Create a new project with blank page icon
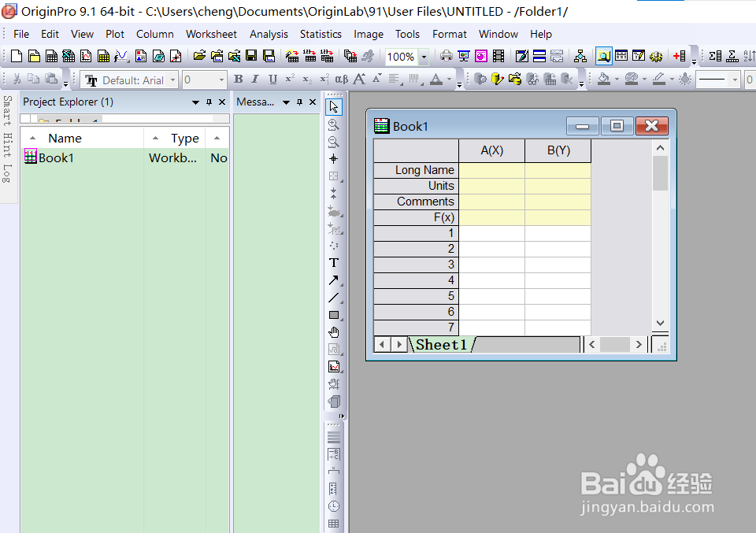The image size is (756, 533). (17, 57)
